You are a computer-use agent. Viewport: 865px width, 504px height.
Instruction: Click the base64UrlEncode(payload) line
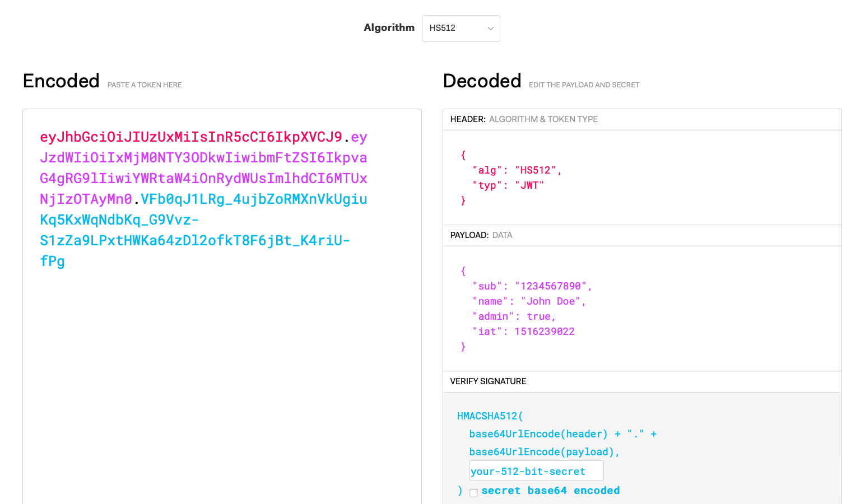pos(544,452)
